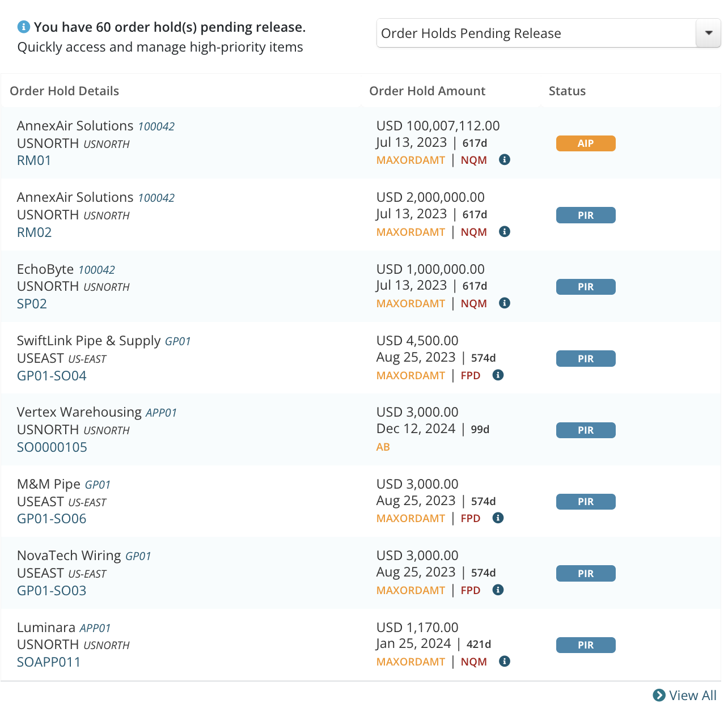
Task: Click info icon on GP01-SO06 hold row
Action: pyautogui.click(x=498, y=518)
